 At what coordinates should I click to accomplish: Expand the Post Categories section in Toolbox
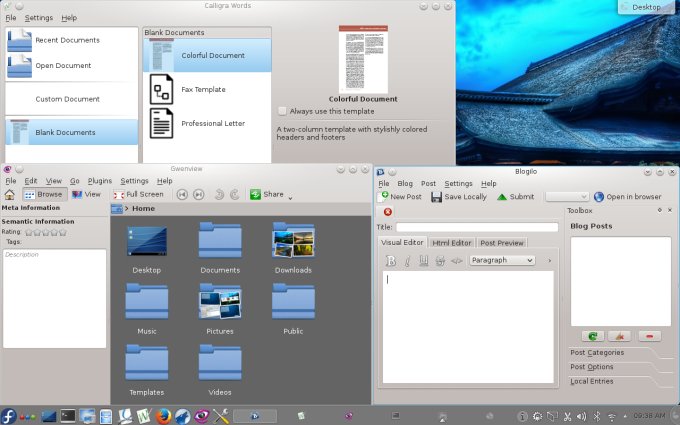pos(597,352)
